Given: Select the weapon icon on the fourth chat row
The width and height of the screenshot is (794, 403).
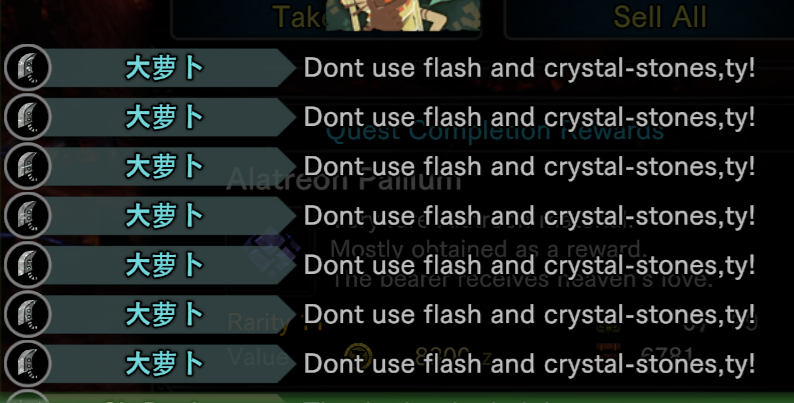Looking at the screenshot, I should [x=28, y=216].
